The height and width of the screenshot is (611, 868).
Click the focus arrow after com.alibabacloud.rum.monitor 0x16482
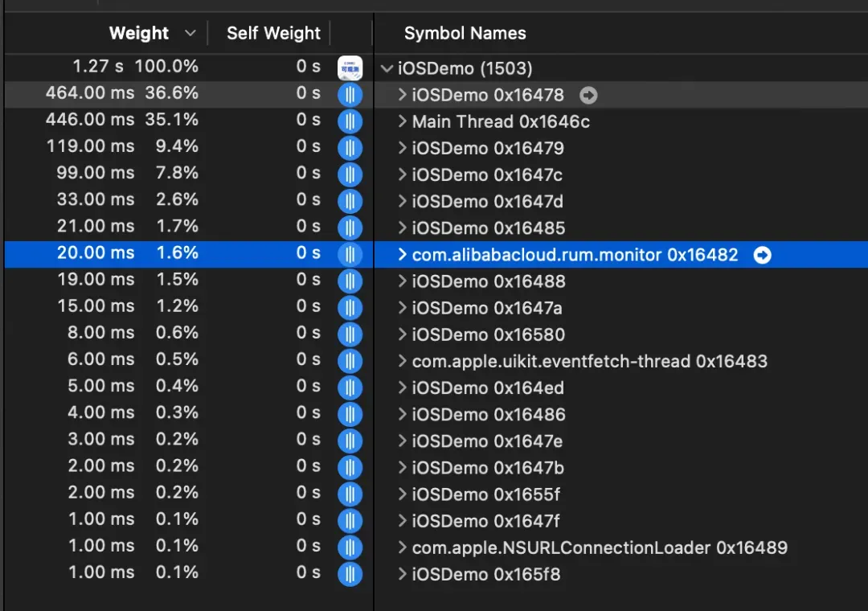[762, 255]
